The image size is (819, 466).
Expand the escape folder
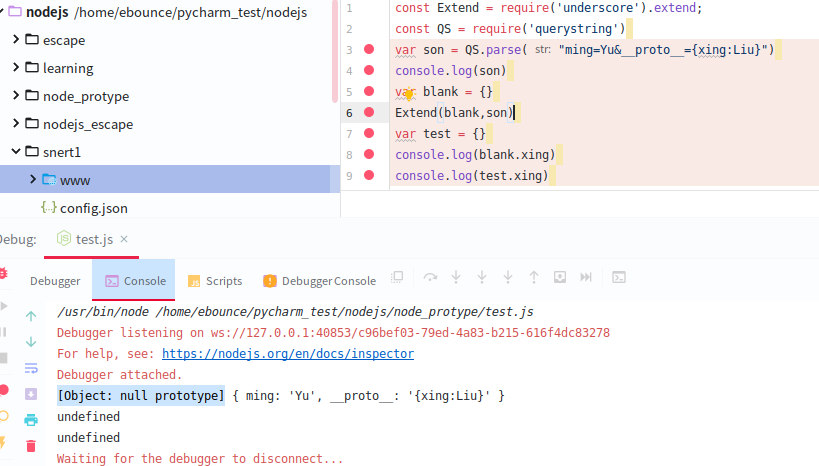(x=17, y=40)
